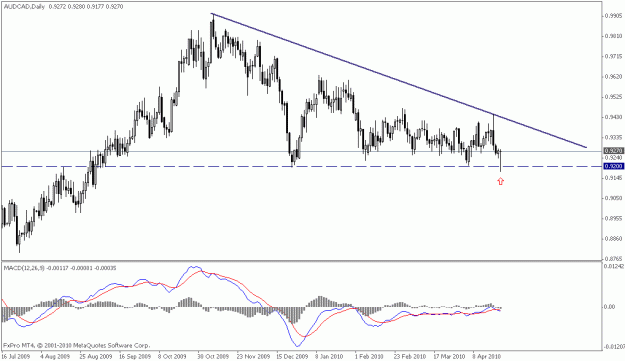Click the 0.9905 price axis label
The image size is (625, 361).
pyautogui.click(x=613, y=16)
